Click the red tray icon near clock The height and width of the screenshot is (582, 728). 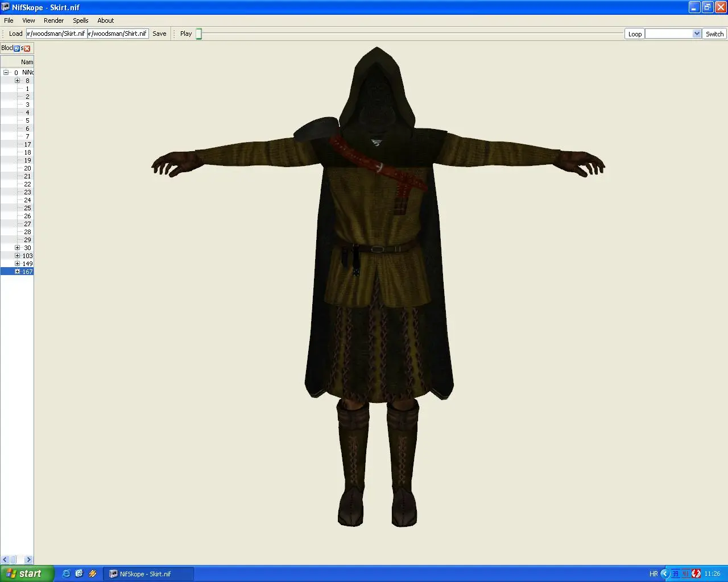tap(696, 573)
